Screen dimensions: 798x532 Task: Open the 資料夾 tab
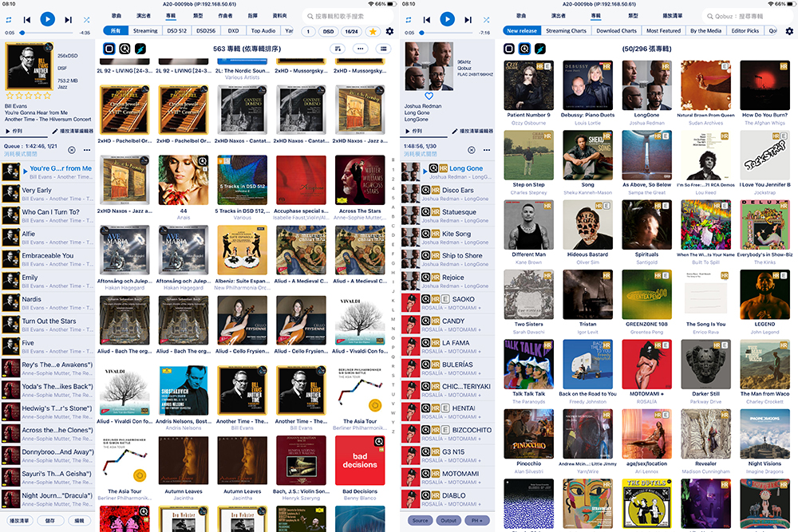point(280,16)
